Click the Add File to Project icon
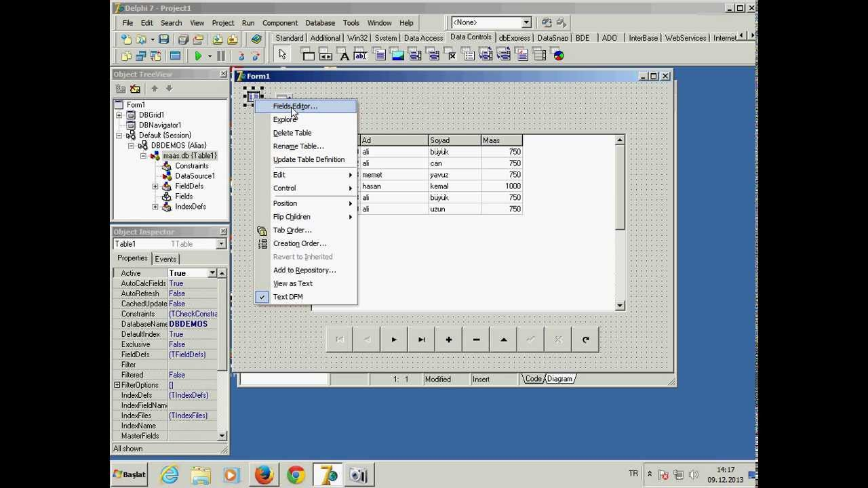Screen dimensions: 868x488 [x=218, y=39]
